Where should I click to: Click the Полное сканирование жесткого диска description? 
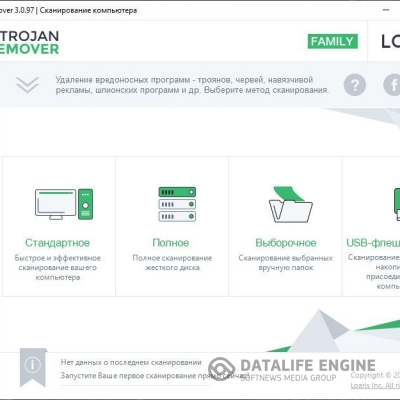172,263
